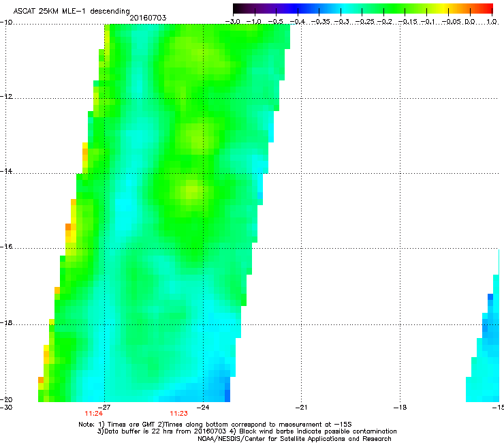Click the -10 latitude axis label
This screenshot has height=443, width=504.
[x=6, y=22]
